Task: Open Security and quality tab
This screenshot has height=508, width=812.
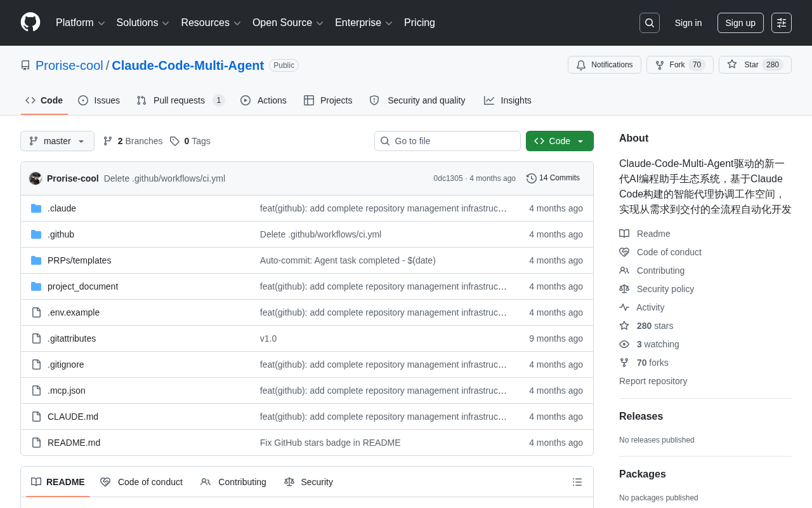Action: tap(417, 100)
